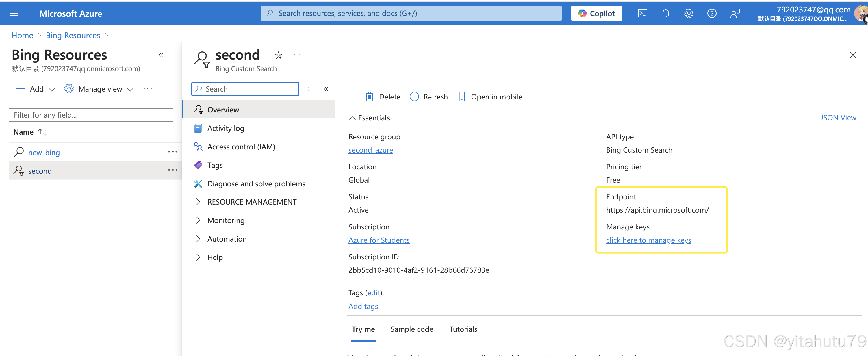Open Activity log menu item
The image size is (868, 356).
pos(225,128)
